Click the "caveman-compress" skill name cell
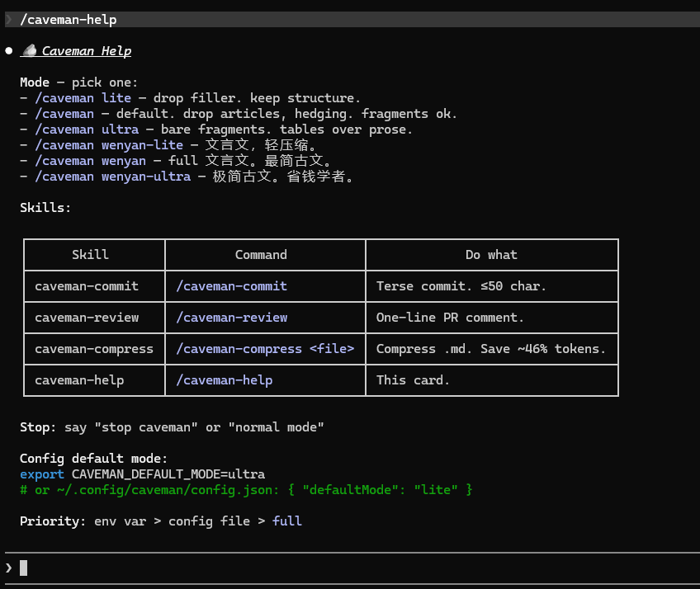Screen dimensions: 700x589 [x=94, y=349]
